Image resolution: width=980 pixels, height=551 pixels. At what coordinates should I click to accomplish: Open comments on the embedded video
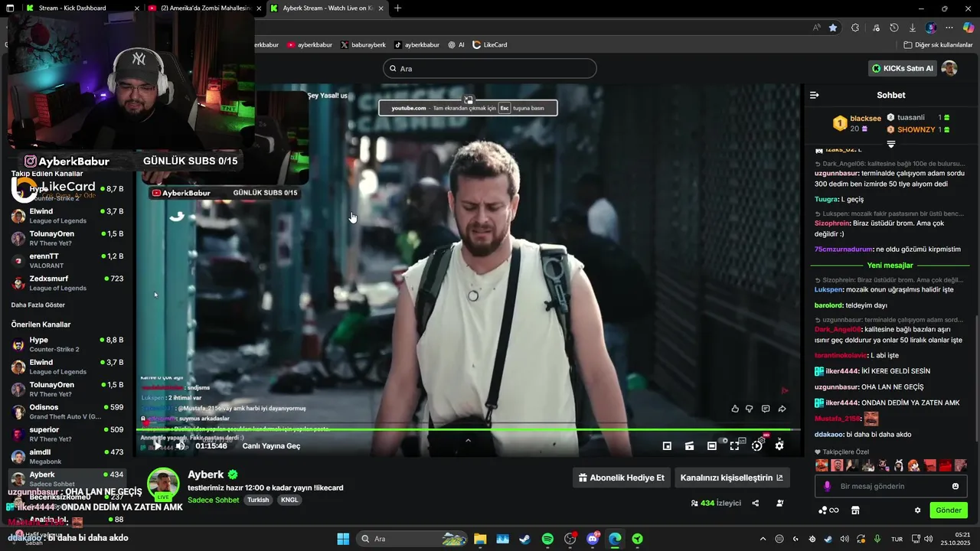(766, 409)
